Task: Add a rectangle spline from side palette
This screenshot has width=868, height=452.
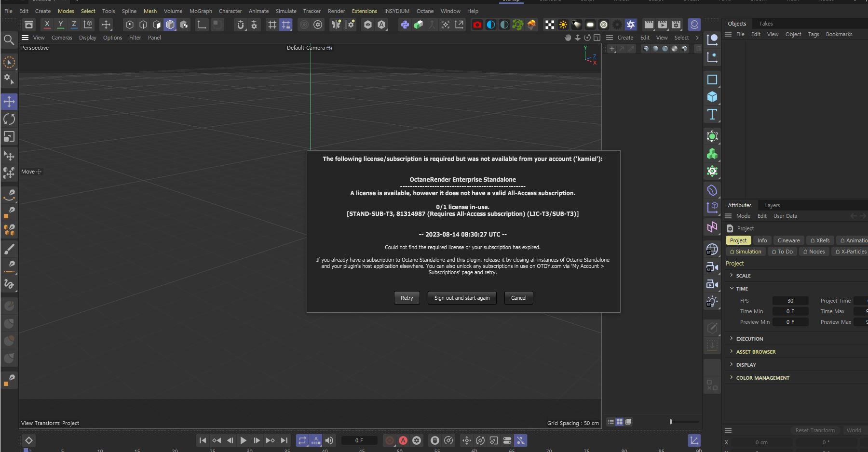Action: coord(712,80)
